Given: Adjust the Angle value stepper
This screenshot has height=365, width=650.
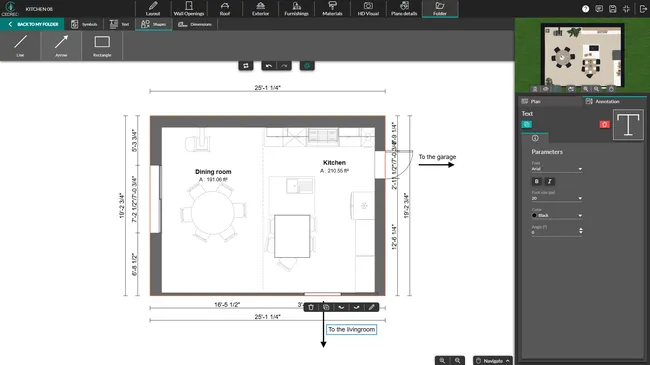Looking at the screenshot, I should (x=581, y=231).
